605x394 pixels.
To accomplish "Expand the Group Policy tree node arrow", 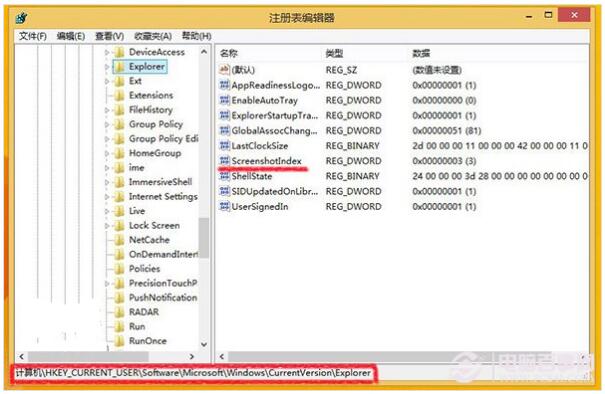I will coord(107,124).
